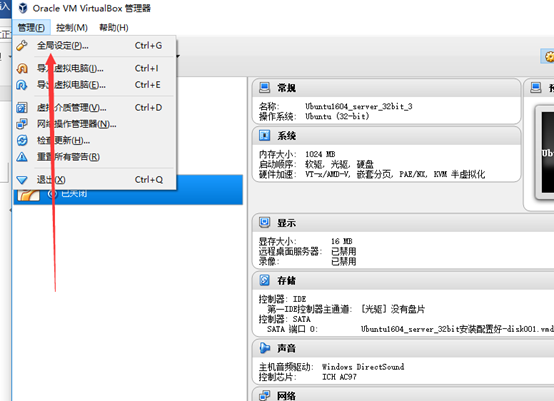This screenshot has height=401, width=554.
Task: Click the 常规 section monitor icon
Action: pyautogui.click(x=264, y=87)
